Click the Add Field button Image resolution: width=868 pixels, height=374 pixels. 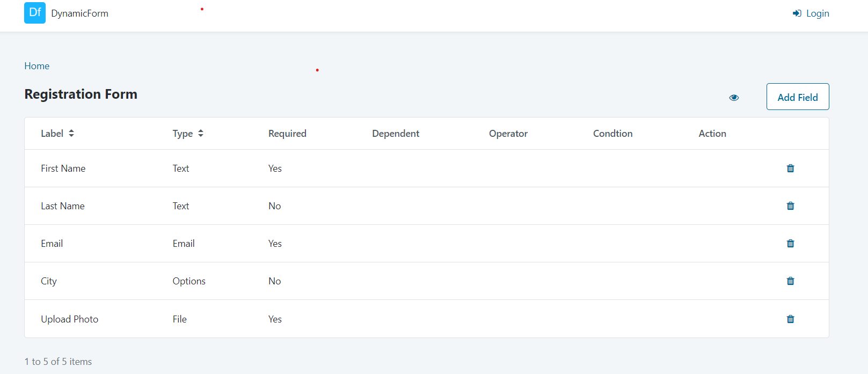click(x=798, y=97)
